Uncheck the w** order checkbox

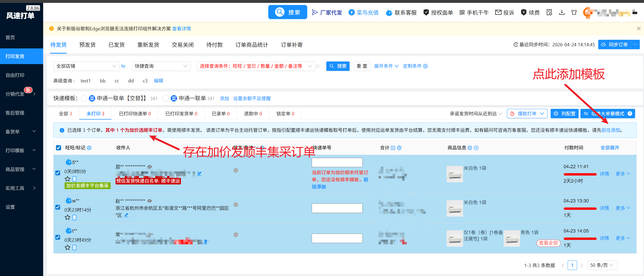(58, 207)
